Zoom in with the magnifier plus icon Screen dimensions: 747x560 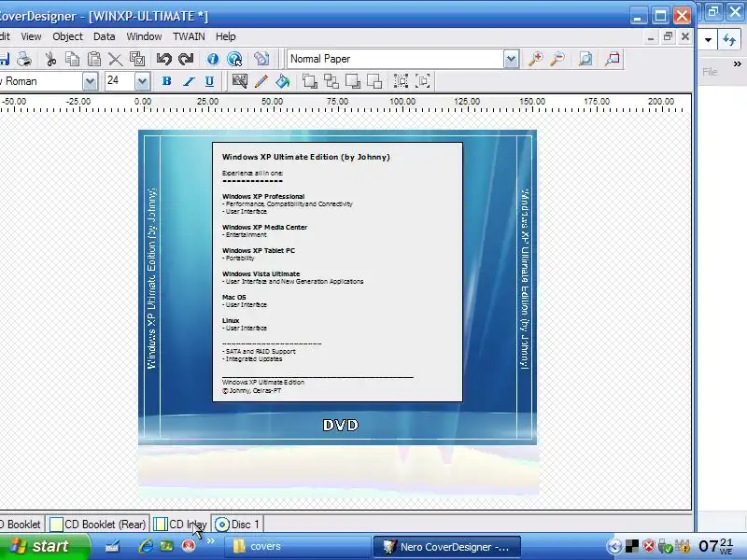[535, 59]
